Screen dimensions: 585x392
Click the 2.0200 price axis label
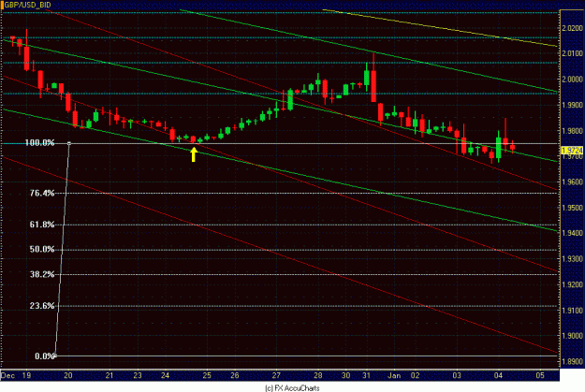[x=572, y=28]
